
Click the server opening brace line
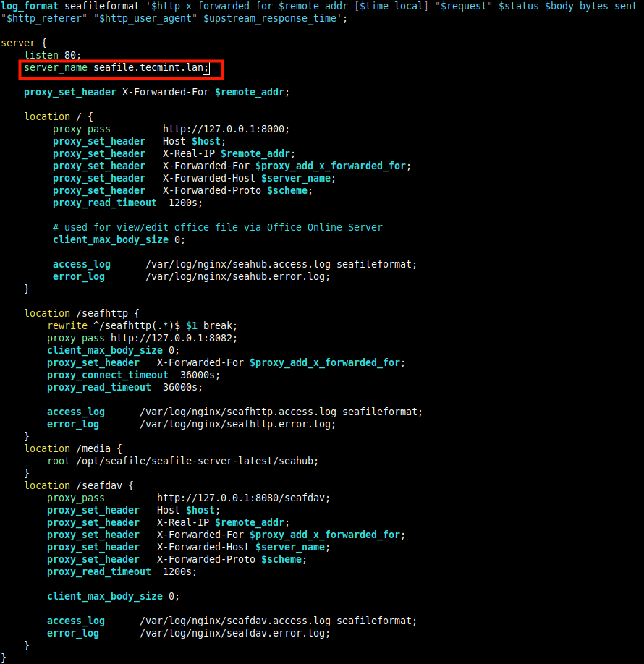(24, 43)
